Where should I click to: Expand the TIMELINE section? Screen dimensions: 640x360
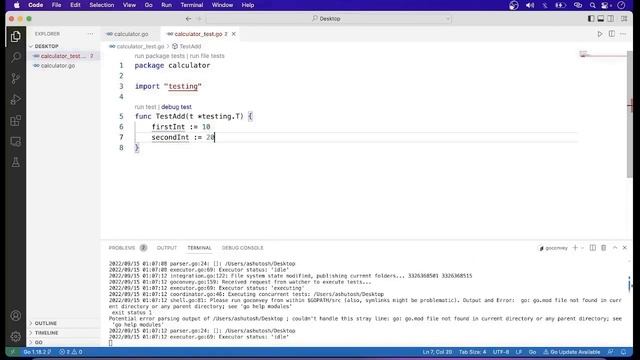64,333
